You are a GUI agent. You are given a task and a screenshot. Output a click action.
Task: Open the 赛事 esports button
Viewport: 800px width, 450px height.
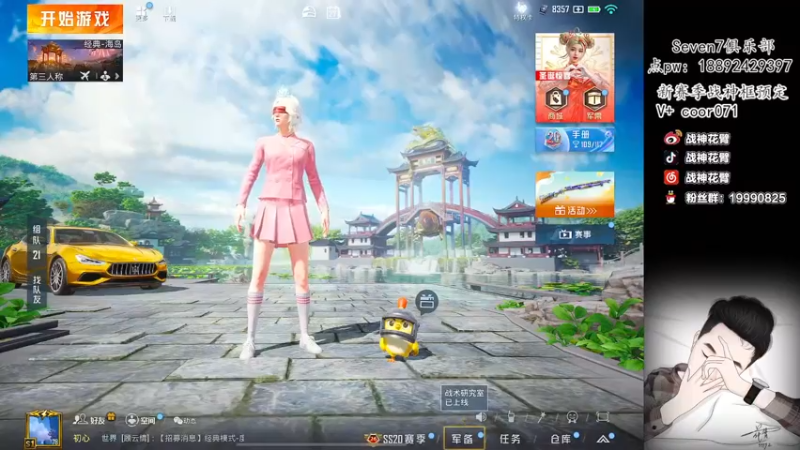(574, 234)
